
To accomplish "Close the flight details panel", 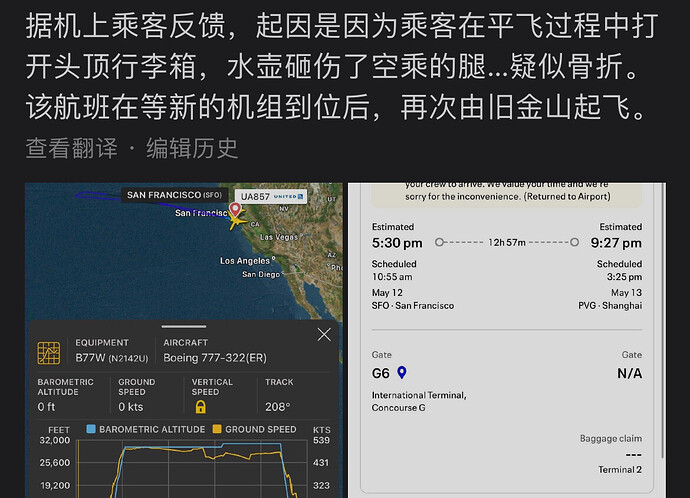I will click(x=324, y=335).
